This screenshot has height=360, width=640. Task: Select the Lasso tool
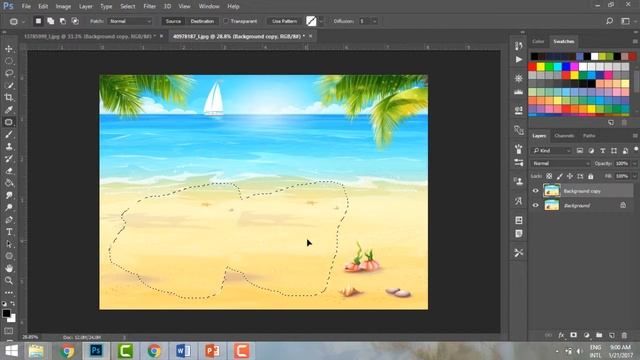(x=9, y=73)
